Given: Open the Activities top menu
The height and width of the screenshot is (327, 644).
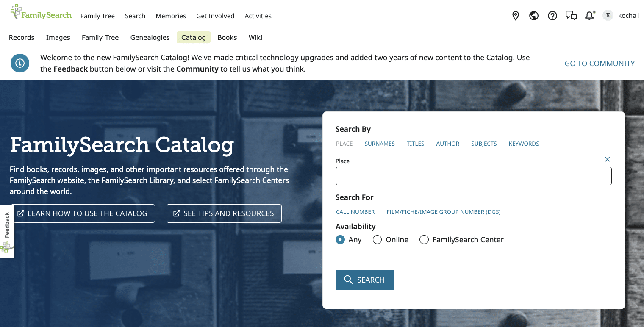Looking at the screenshot, I should pos(258,16).
